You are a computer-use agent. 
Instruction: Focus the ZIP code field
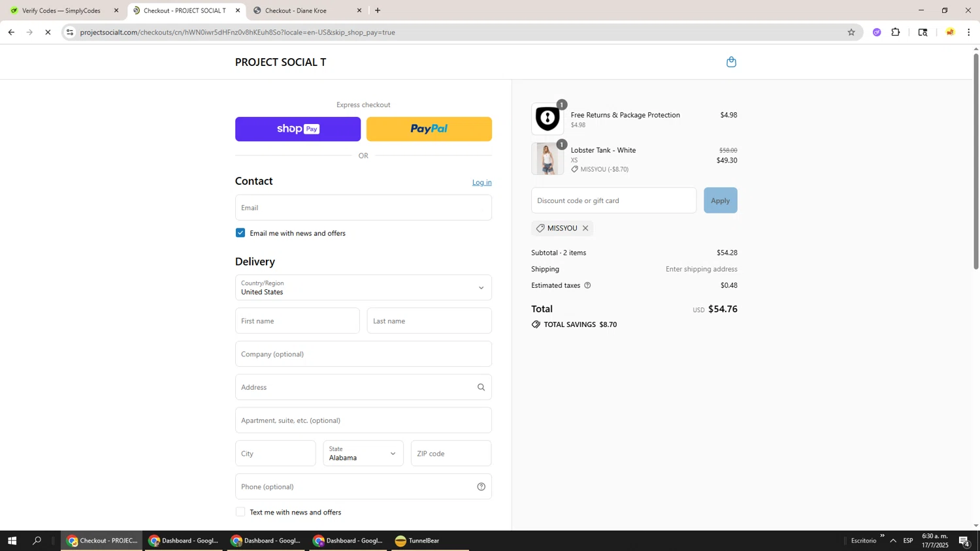coord(451,454)
